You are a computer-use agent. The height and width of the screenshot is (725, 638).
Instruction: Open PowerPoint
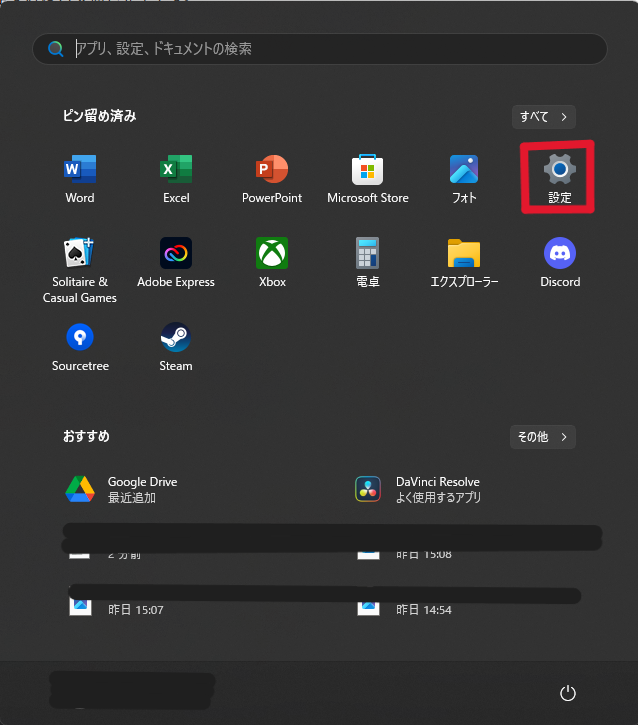click(x=272, y=179)
